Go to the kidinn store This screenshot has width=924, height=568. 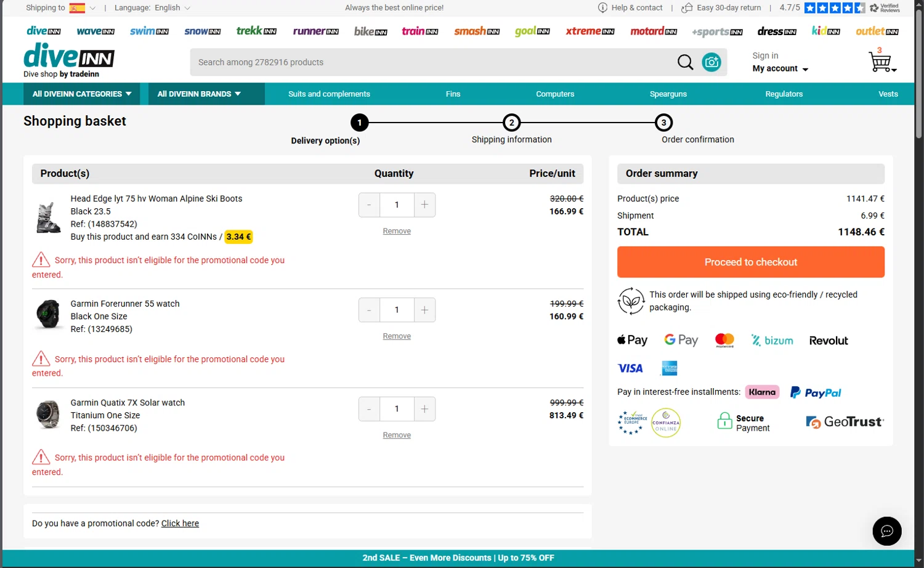coord(826,31)
